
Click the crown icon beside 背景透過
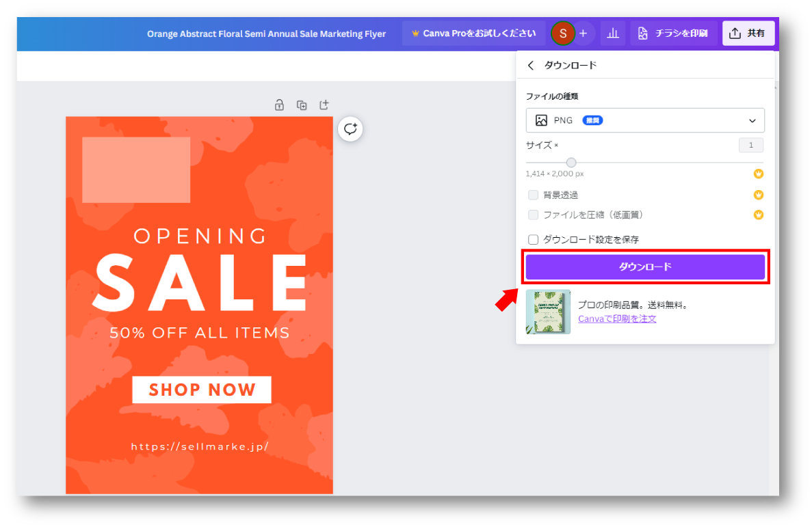(x=758, y=195)
